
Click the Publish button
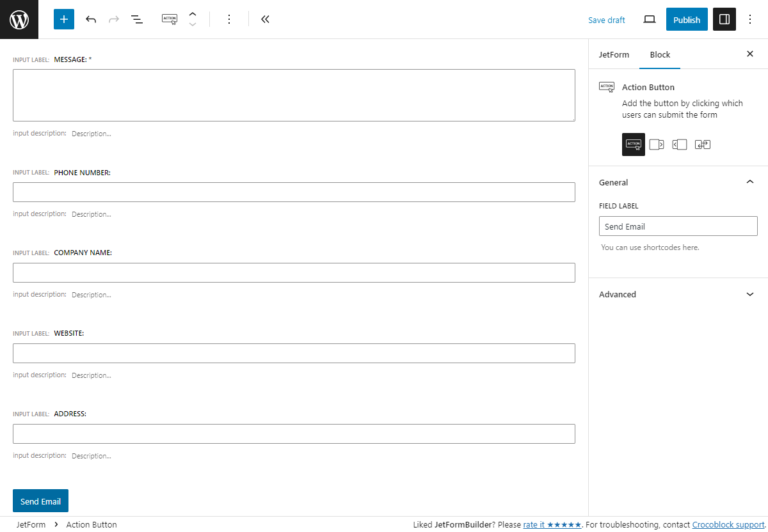687,19
